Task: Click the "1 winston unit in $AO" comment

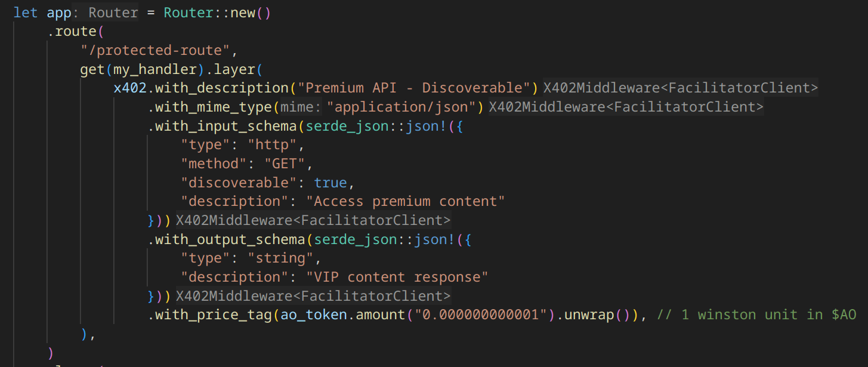Action: tap(756, 314)
